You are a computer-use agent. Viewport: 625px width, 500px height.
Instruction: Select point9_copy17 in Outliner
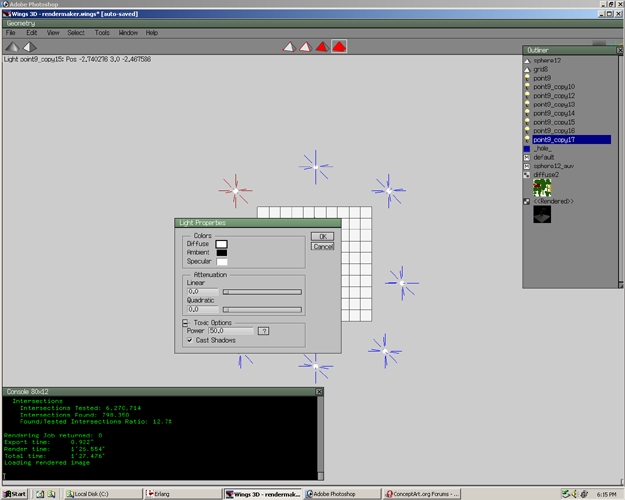coord(572,140)
